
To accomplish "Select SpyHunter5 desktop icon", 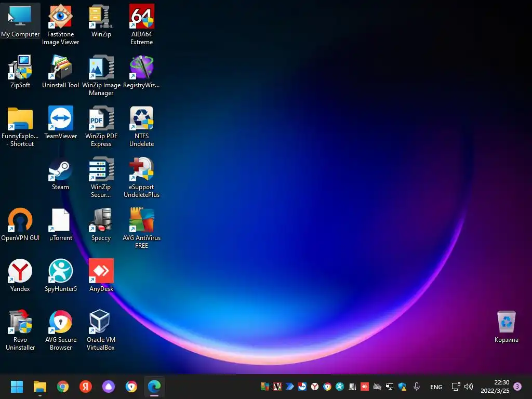I will pos(60,275).
